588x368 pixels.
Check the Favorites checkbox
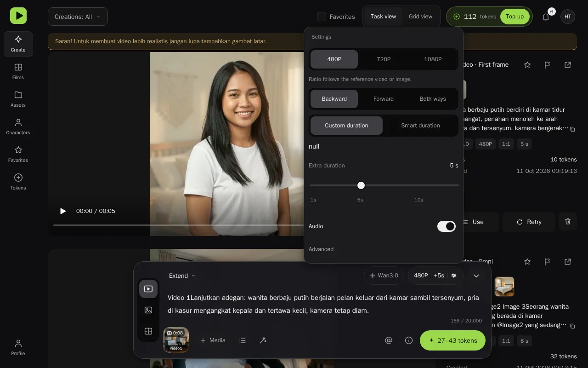click(x=322, y=17)
